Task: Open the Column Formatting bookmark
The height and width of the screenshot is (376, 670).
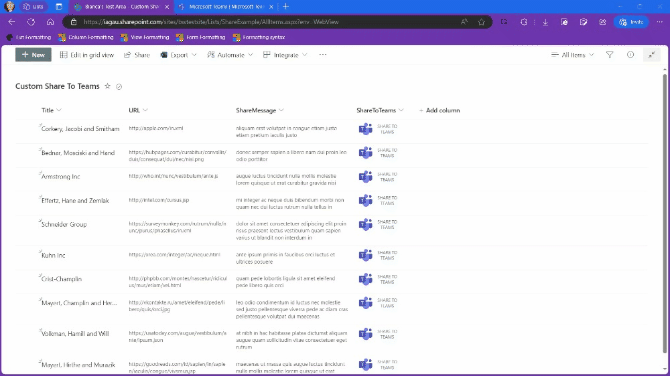Action: pyautogui.click(x=86, y=37)
